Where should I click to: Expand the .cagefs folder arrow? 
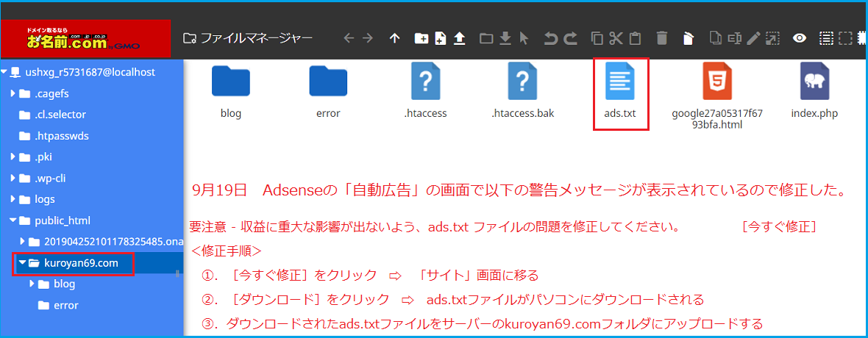[13, 93]
